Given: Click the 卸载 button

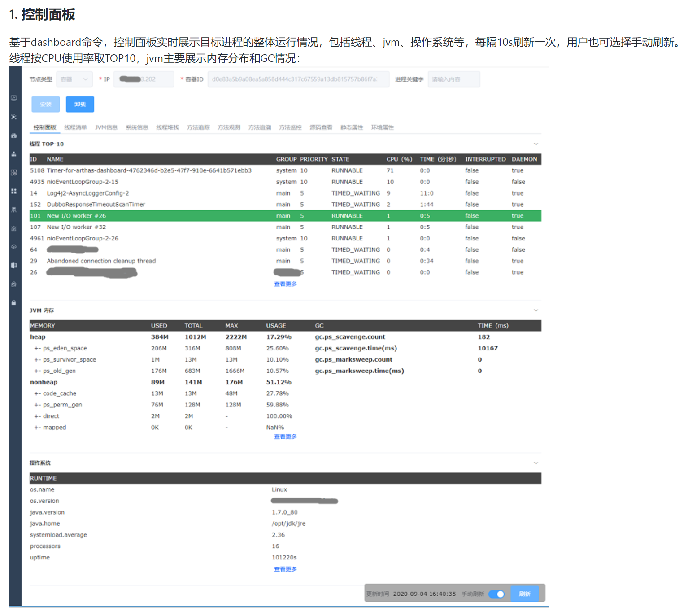Looking at the screenshot, I should tap(80, 105).
